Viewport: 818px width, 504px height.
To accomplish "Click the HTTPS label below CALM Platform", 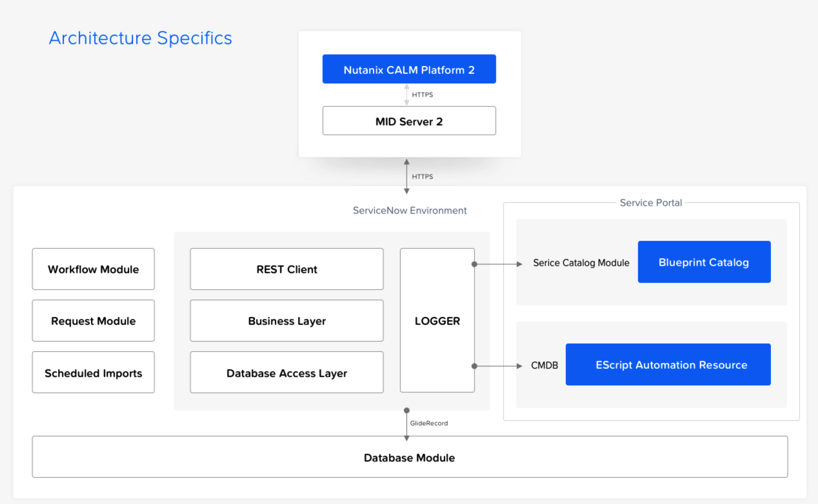I will 422,95.
